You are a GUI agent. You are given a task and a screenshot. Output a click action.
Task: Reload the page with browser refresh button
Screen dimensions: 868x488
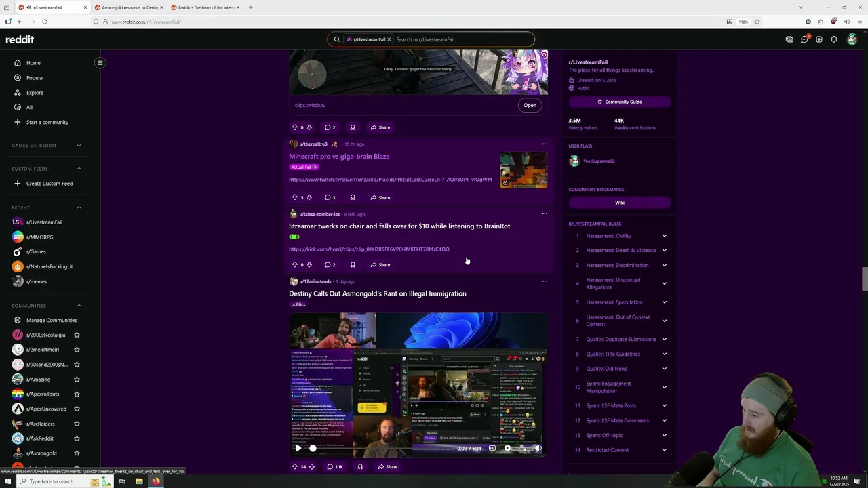click(45, 22)
